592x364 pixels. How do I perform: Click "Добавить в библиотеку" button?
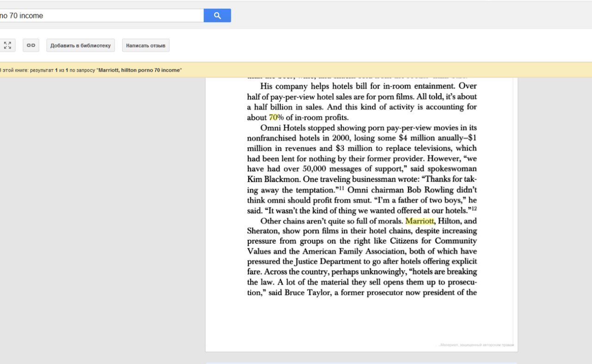80,45
